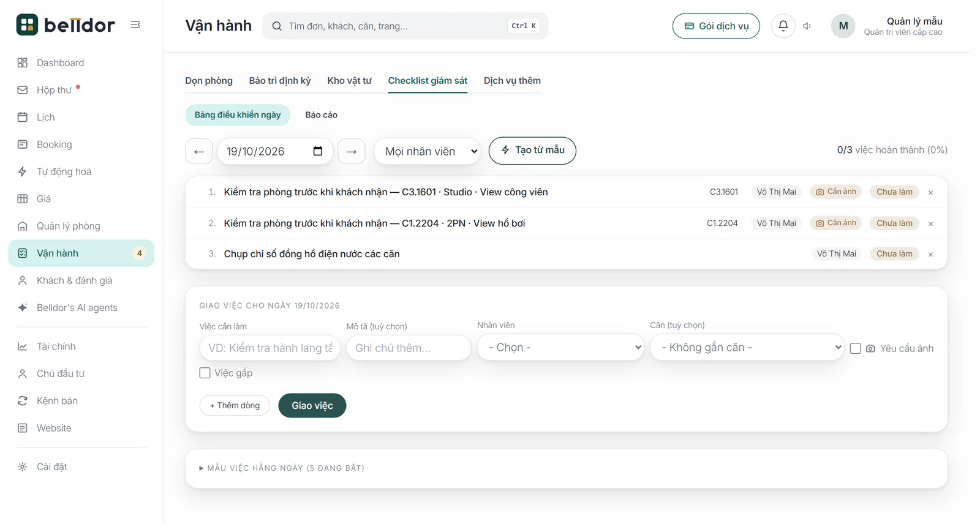Open the M user avatar menu
The width and height of the screenshot is (980, 524).
click(843, 26)
